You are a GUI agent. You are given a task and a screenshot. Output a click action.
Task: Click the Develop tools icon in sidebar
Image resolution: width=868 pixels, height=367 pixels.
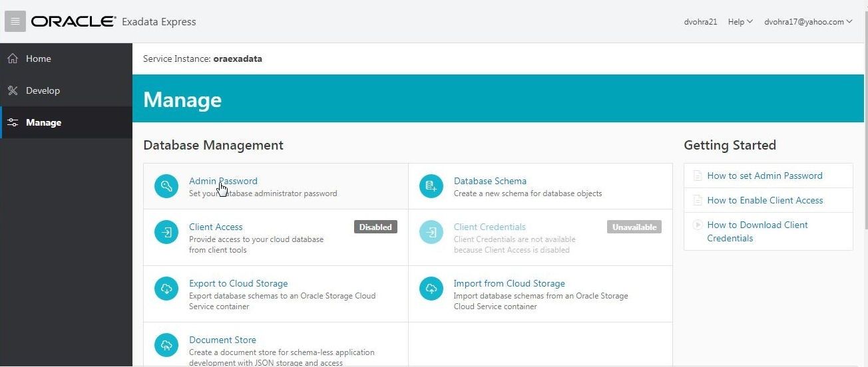(13, 90)
